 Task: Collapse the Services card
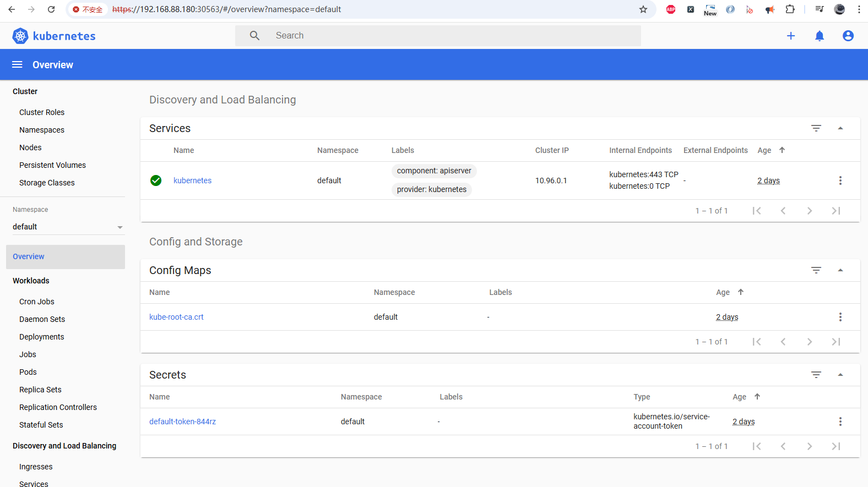[x=840, y=128]
